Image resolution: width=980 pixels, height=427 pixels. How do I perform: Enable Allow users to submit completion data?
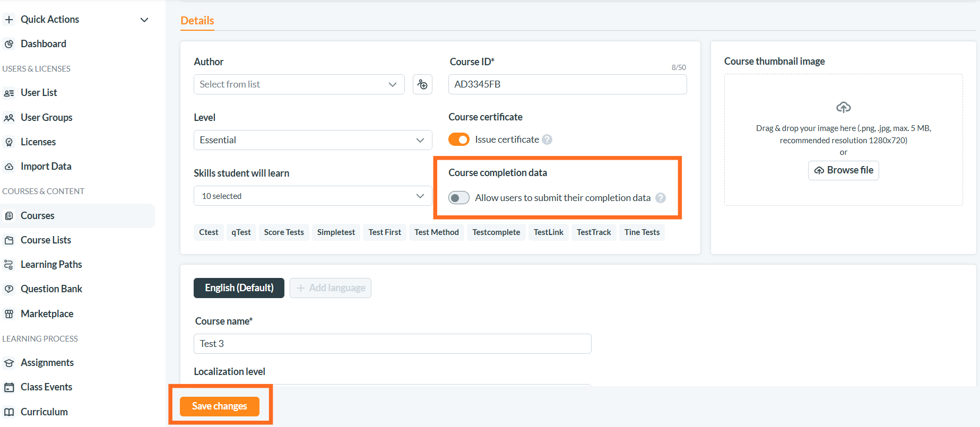tap(459, 198)
